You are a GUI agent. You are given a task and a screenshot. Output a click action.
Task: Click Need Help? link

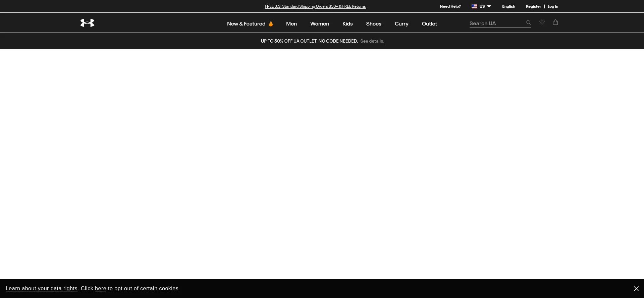tap(450, 6)
